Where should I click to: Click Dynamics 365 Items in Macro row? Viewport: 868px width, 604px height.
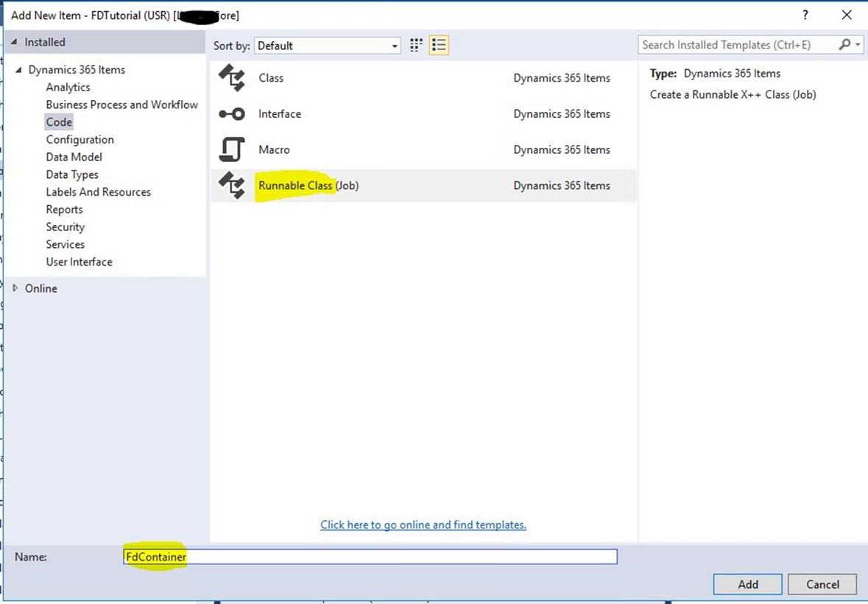(x=562, y=149)
